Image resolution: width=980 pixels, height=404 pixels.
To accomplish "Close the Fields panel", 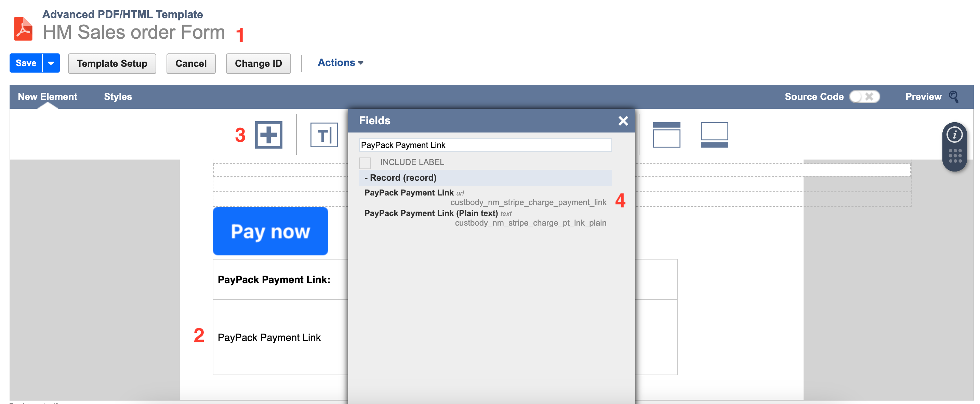I will tap(623, 121).
